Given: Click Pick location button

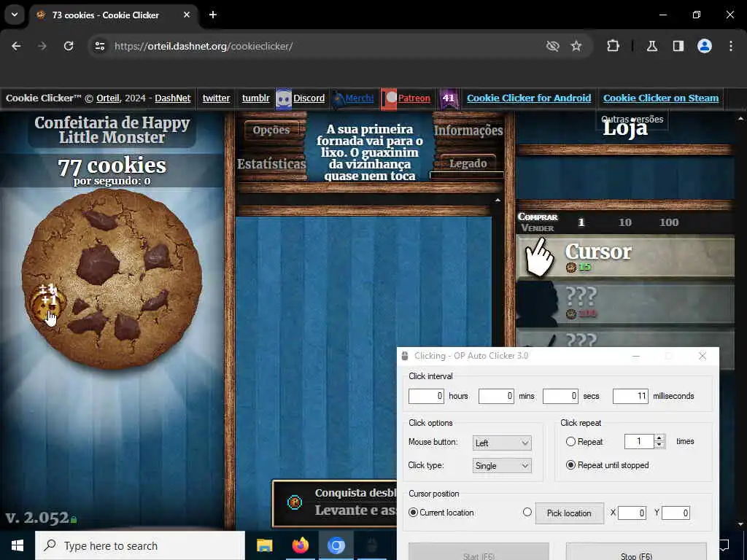Looking at the screenshot, I should click(x=569, y=513).
